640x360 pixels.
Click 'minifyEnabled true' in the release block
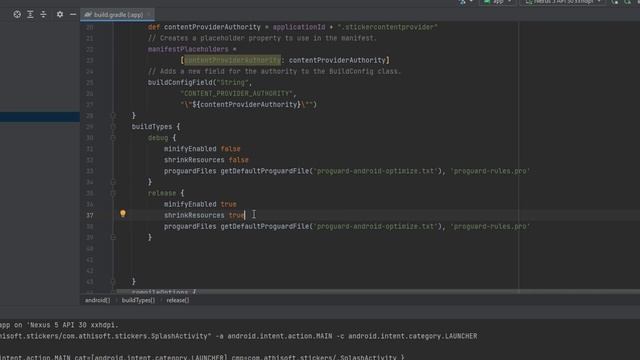(x=200, y=204)
